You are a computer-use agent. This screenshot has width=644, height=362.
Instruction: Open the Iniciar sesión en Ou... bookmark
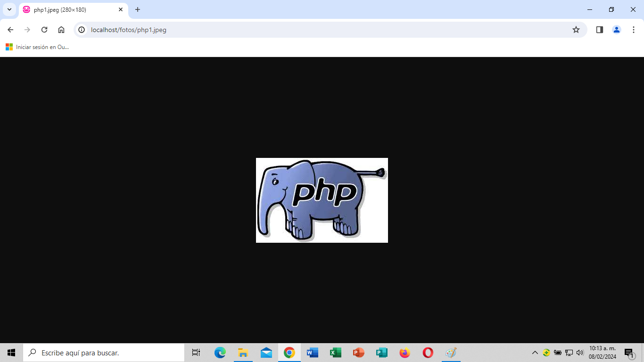coord(38,47)
